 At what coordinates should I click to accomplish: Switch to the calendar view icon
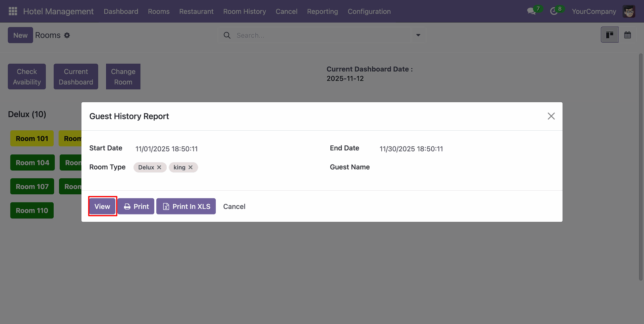(627, 35)
